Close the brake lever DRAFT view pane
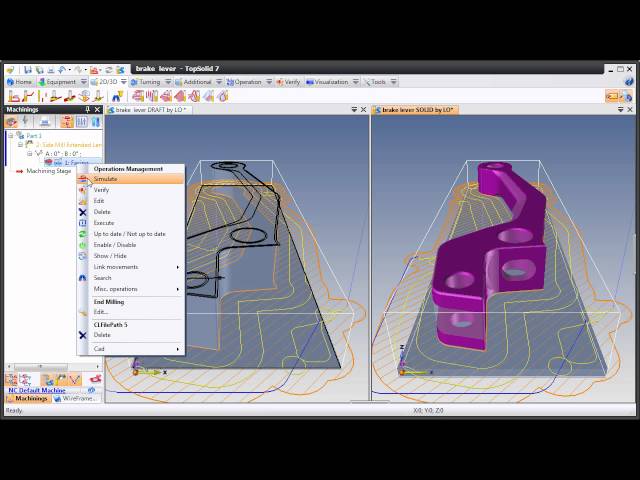 click(364, 110)
